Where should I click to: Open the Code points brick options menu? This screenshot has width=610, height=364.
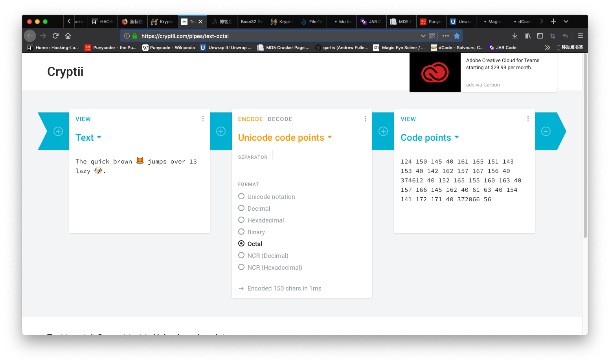tap(528, 119)
